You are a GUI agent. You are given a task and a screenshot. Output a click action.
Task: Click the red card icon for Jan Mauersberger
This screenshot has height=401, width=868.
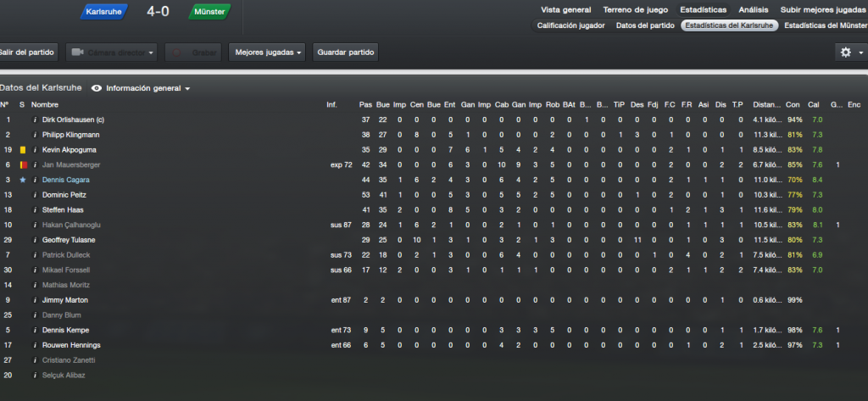click(x=23, y=165)
